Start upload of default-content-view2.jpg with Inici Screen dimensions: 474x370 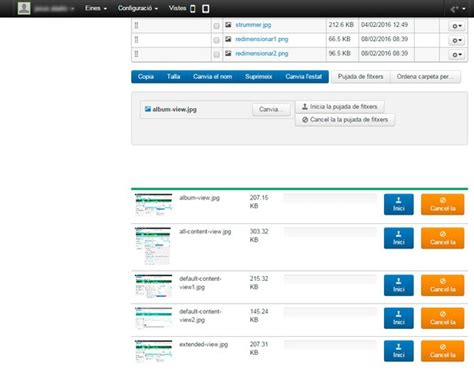pyautogui.click(x=399, y=318)
